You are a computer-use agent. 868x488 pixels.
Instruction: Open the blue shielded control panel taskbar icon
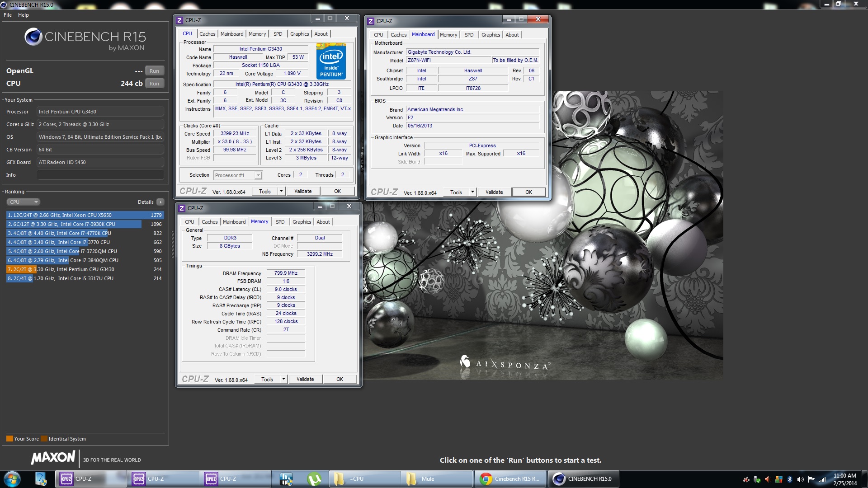pyautogui.click(x=286, y=479)
